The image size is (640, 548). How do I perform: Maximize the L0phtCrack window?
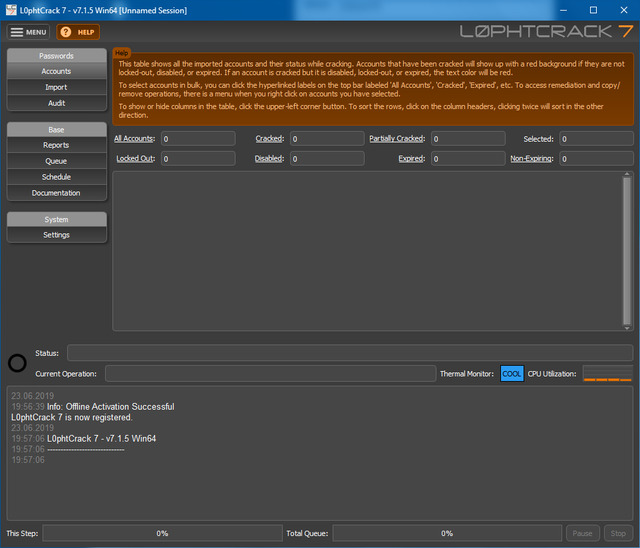593,10
